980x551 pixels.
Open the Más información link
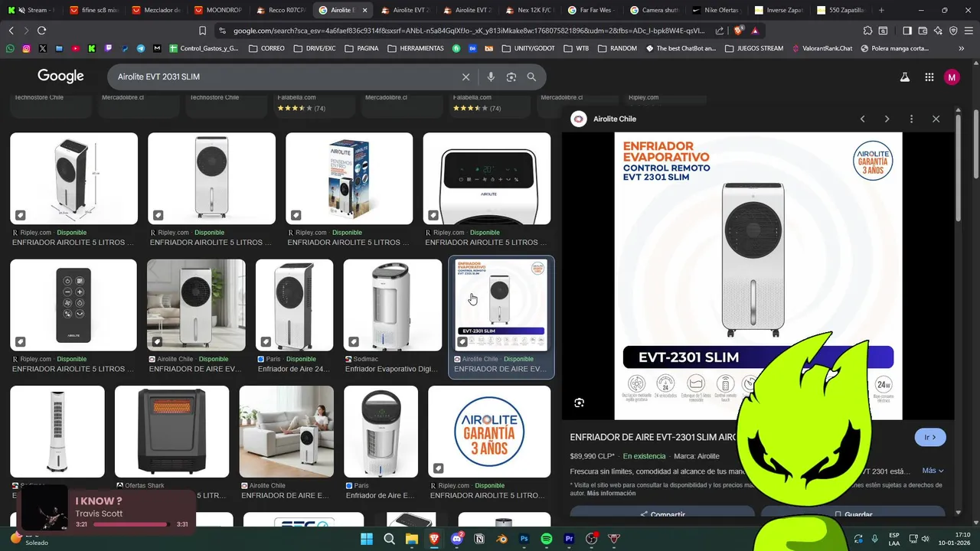tap(611, 494)
